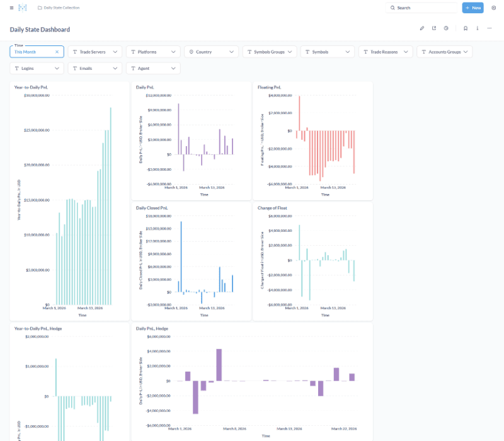This screenshot has height=441, width=504.
Task: Open dashboard info panel via i icon
Action: [x=477, y=29]
